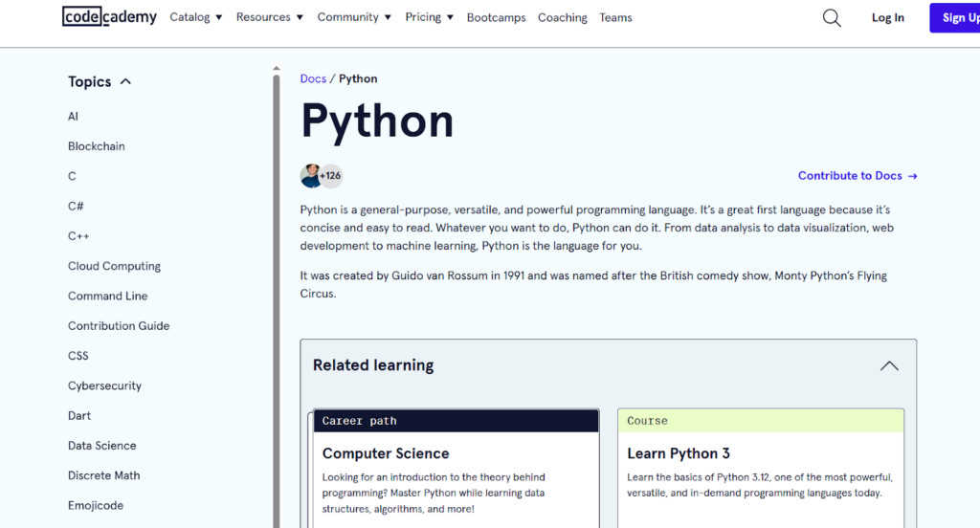The width and height of the screenshot is (980, 528).
Task: Click the sidebar vertical scrollbar
Action: click(x=277, y=287)
